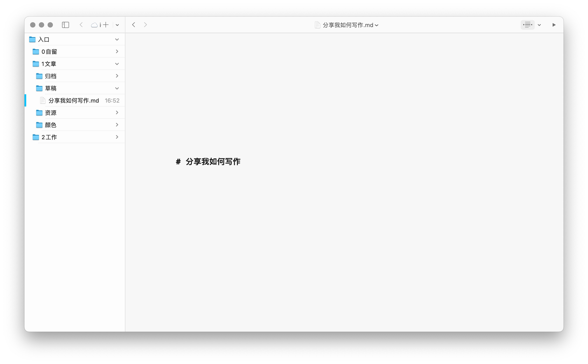Click the file icon beside 分享我如何写作.md
The height and width of the screenshot is (364, 588).
coord(43,100)
